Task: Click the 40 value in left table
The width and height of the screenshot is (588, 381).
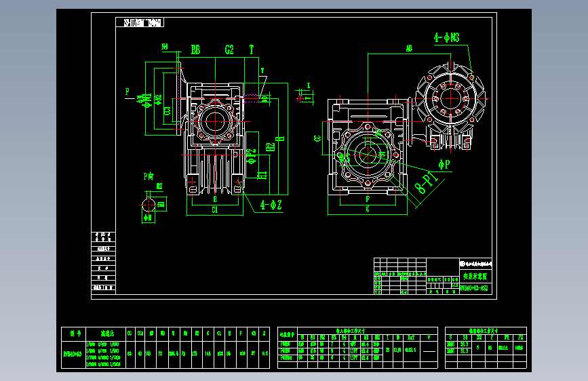Action: point(140,354)
